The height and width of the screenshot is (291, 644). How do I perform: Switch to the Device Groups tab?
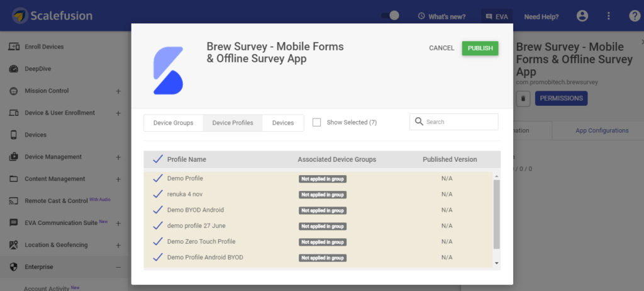[174, 123]
